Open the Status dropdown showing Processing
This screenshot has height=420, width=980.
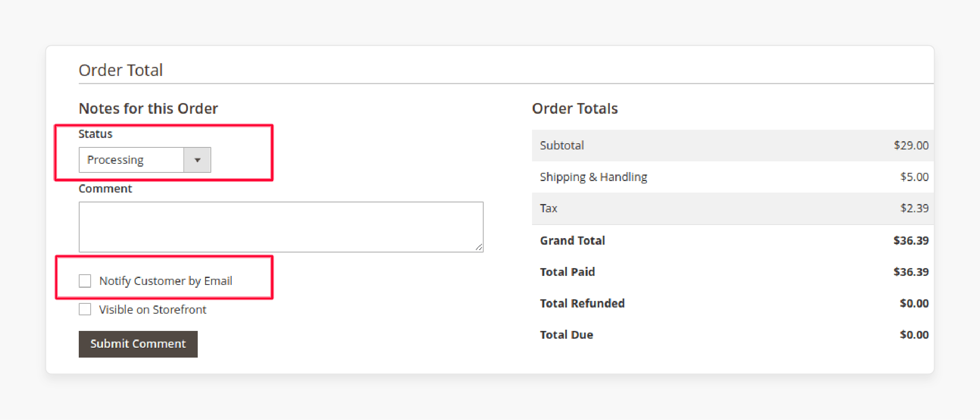click(145, 160)
